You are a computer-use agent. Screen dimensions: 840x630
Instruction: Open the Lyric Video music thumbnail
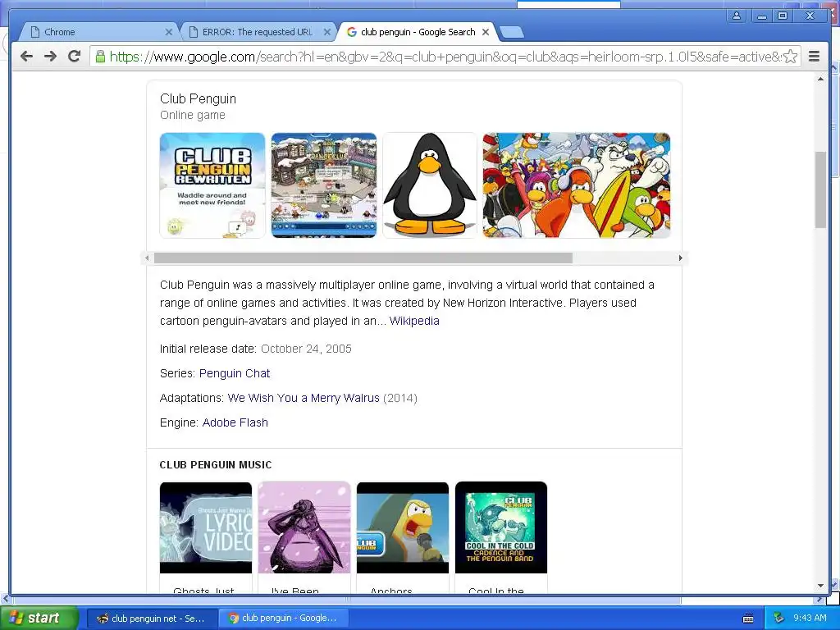pyautogui.click(x=206, y=527)
